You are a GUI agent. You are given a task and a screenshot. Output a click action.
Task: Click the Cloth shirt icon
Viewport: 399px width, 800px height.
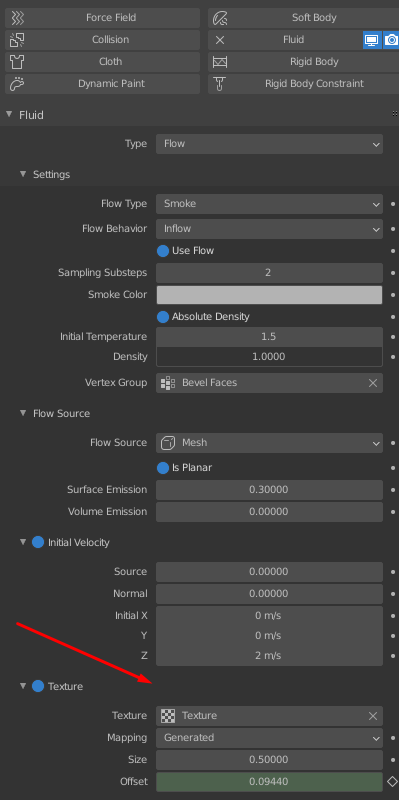(17, 62)
